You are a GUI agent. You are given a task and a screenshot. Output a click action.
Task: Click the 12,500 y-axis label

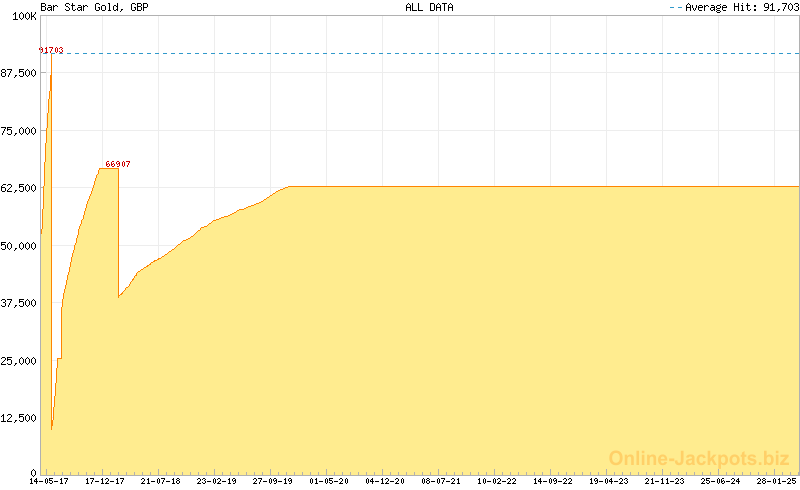[x=19, y=418]
